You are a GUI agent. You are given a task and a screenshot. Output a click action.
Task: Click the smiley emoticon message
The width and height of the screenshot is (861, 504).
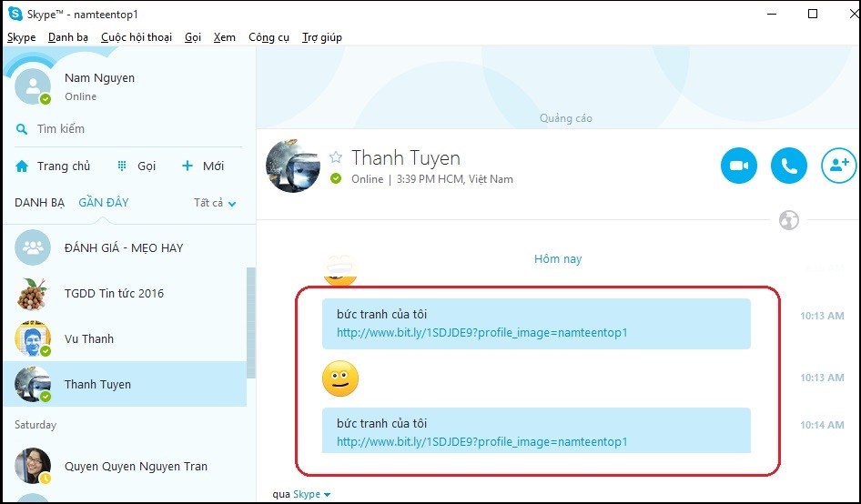click(339, 378)
